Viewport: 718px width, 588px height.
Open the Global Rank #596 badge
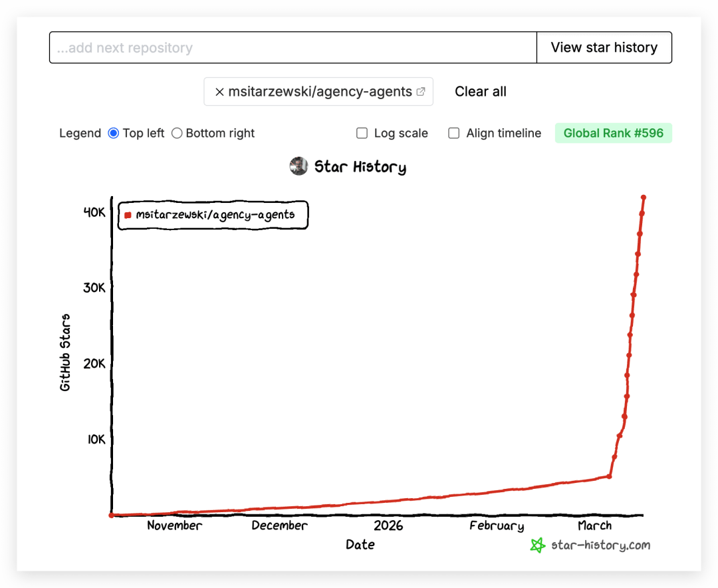613,133
